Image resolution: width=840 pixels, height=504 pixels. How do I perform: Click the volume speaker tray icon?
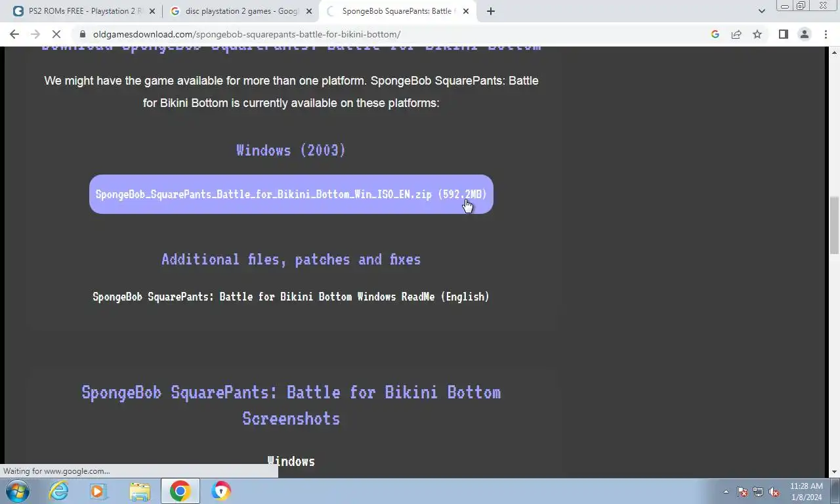[x=774, y=492]
